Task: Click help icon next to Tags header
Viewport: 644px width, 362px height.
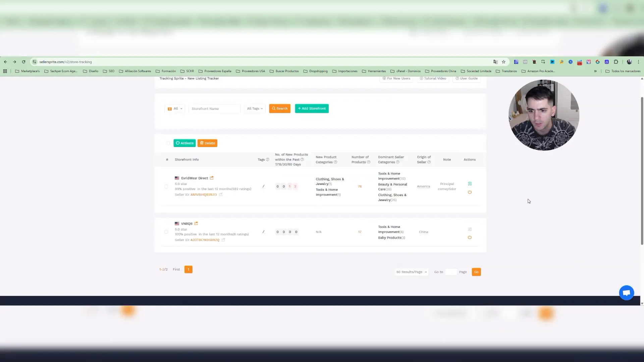Action: coord(267,160)
